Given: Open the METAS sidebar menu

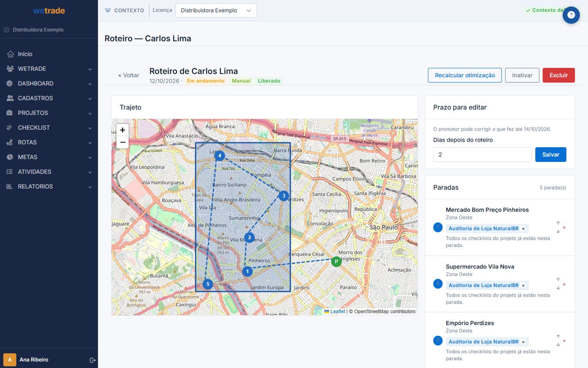Looking at the screenshot, I should 49,157.
